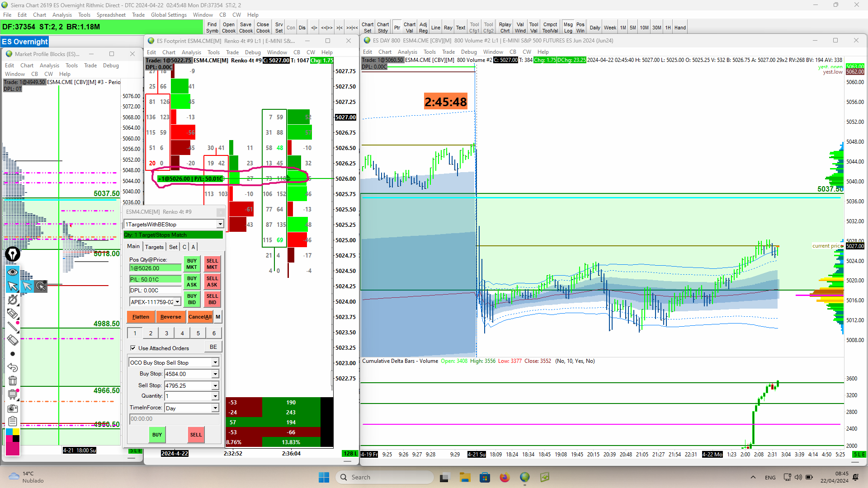Click the trash can delete icon
The width and height of the screenshot is (868, 488).
pyautogui.click(x=13, y=381)
